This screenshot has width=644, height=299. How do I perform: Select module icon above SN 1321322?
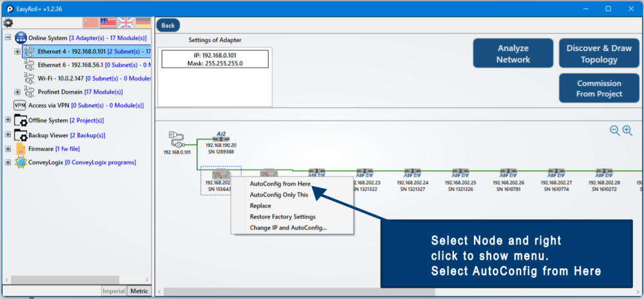coord(365,173)
